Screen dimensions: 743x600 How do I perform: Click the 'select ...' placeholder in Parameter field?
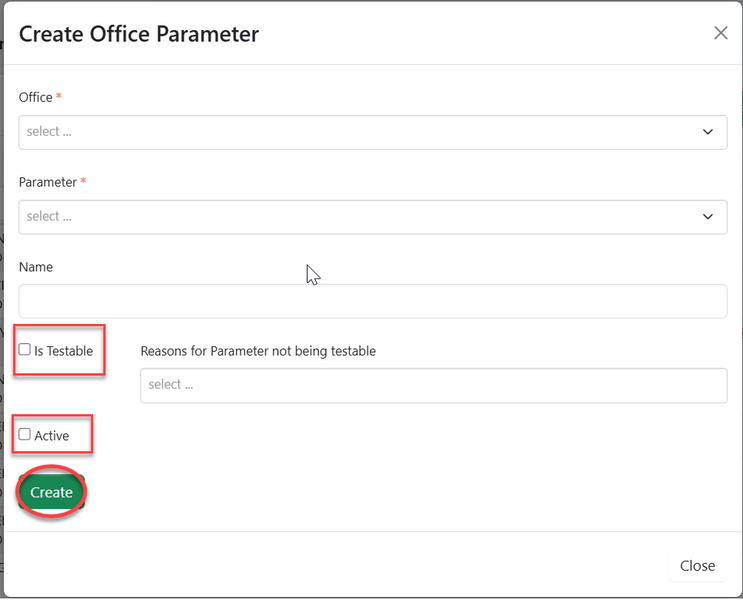pyautogui.click(x=49, y=217)
